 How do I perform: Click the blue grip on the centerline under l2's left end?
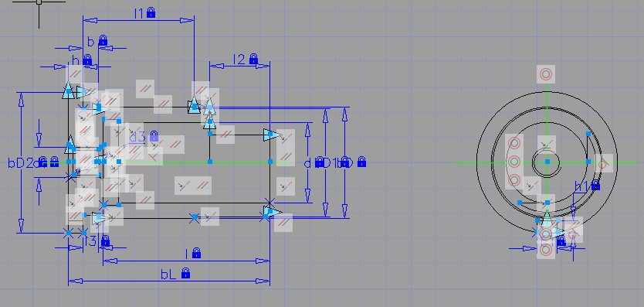pyautogui.click(x=210, y=162)
